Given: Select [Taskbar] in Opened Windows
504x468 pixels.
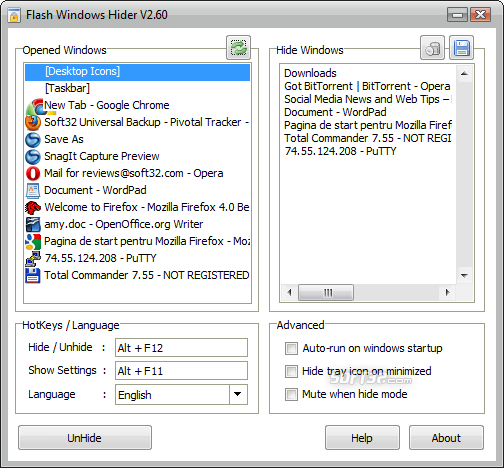Looking at the screenshot, I should [x=137, y=88].
